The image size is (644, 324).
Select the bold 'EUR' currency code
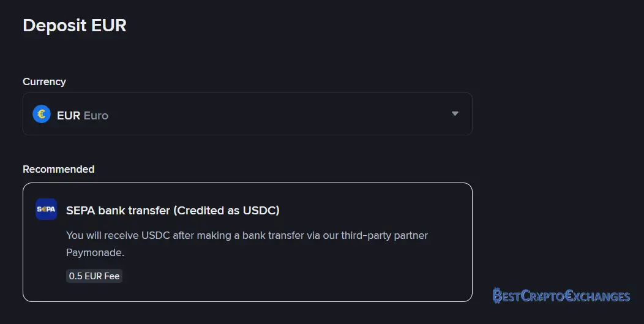click(x=69, y=116)
